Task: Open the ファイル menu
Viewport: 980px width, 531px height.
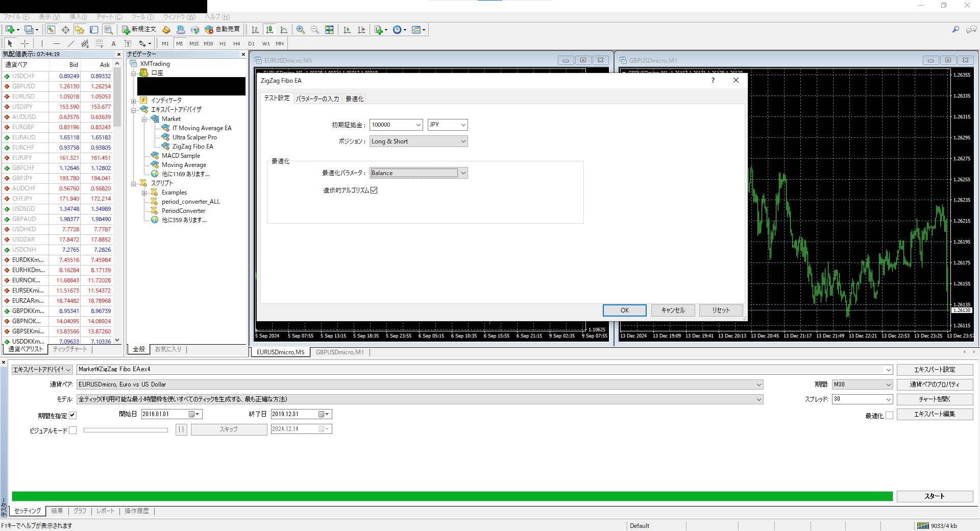Action: coord(16,17)
